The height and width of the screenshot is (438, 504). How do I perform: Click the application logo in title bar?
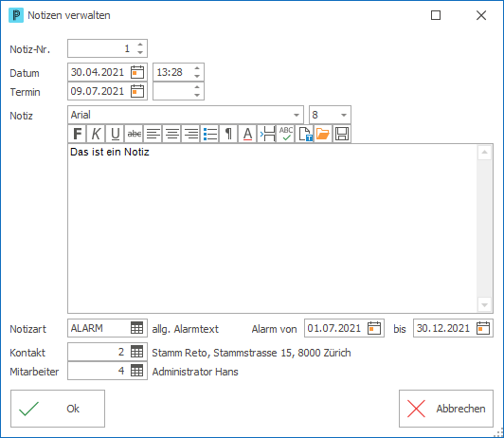[x=16, y=15]
